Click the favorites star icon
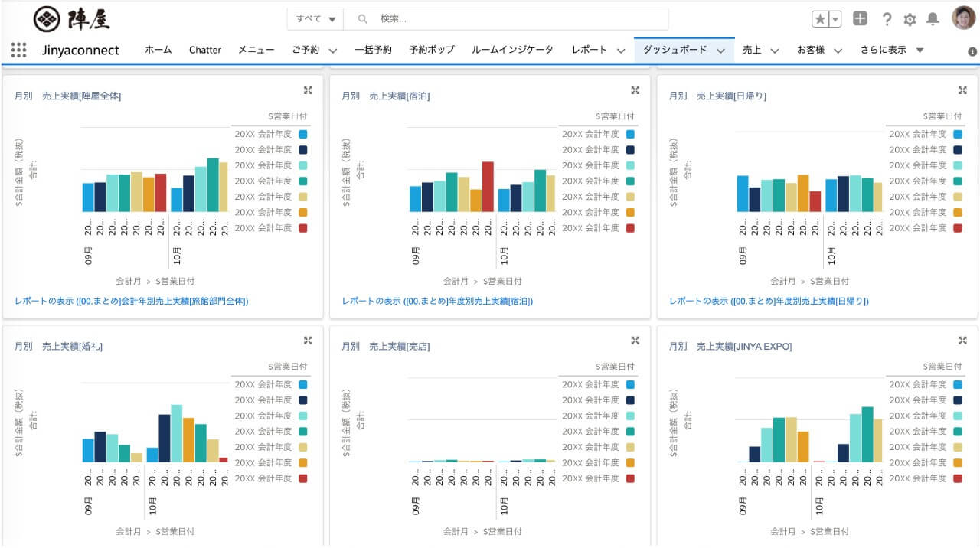980x548 pixels. click(820, 19)
